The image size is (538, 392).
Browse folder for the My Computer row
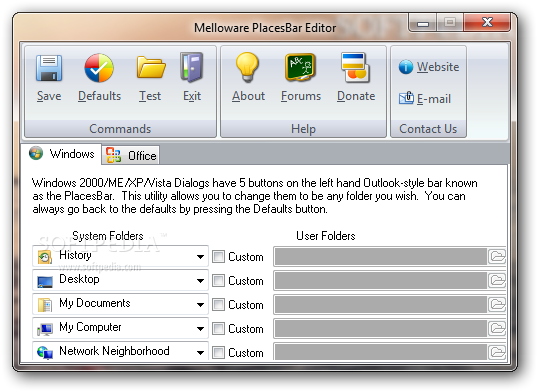497,328
